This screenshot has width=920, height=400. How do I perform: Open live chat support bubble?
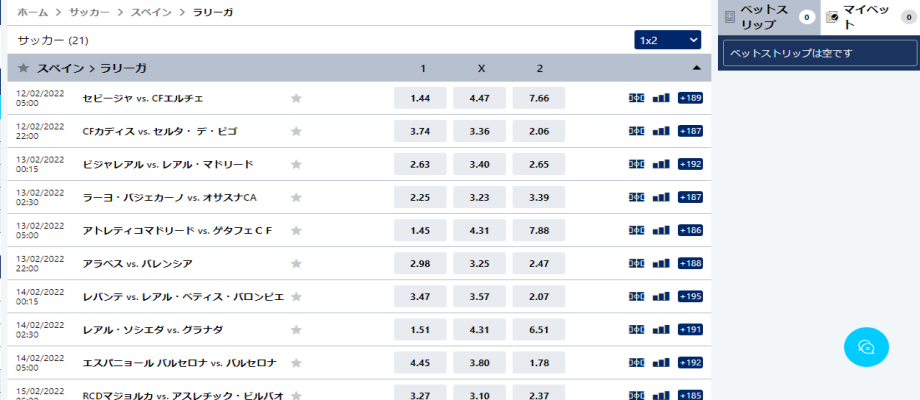coord(866,347)
